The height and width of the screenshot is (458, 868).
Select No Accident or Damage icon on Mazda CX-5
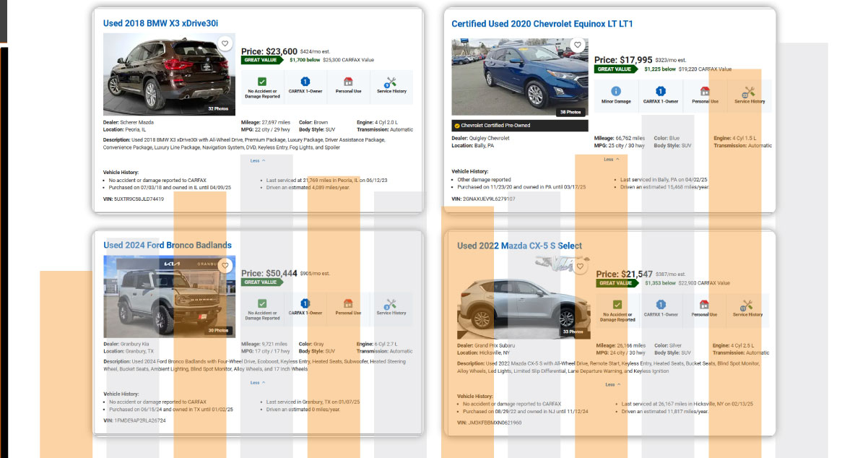click(618, 309)
